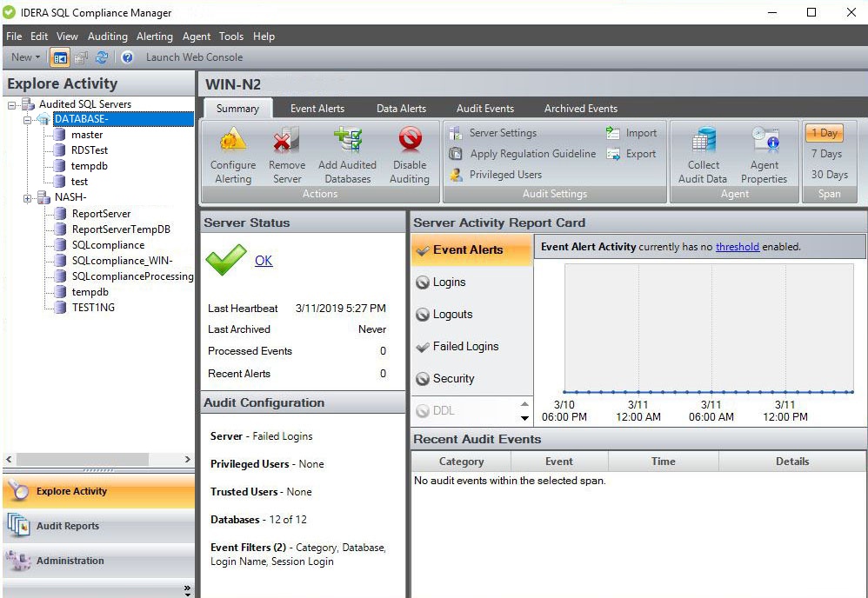Collapse the Audited SQL Servers node
The image size is (868, 598).
click(11, 104)
